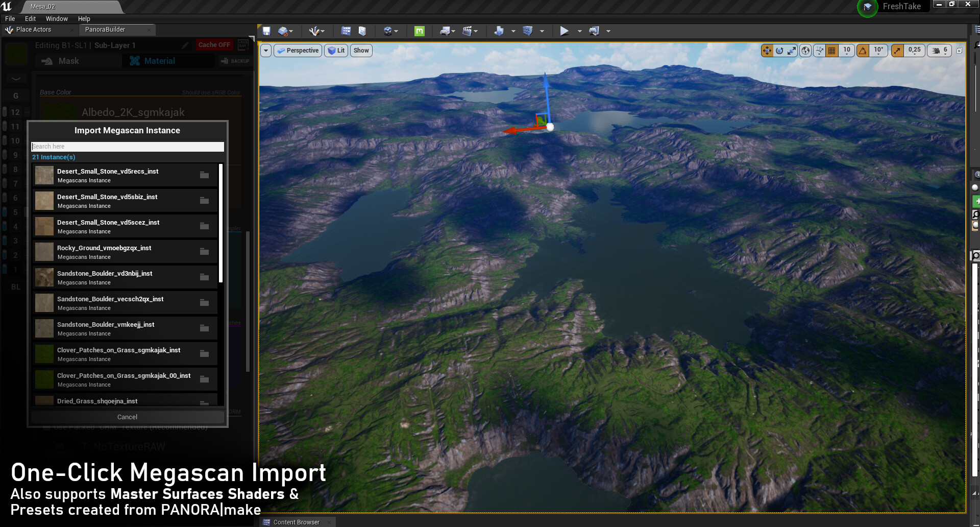Select the Rotate transform tool
Viewport: 980px width, 527px height.
(779, 51)
